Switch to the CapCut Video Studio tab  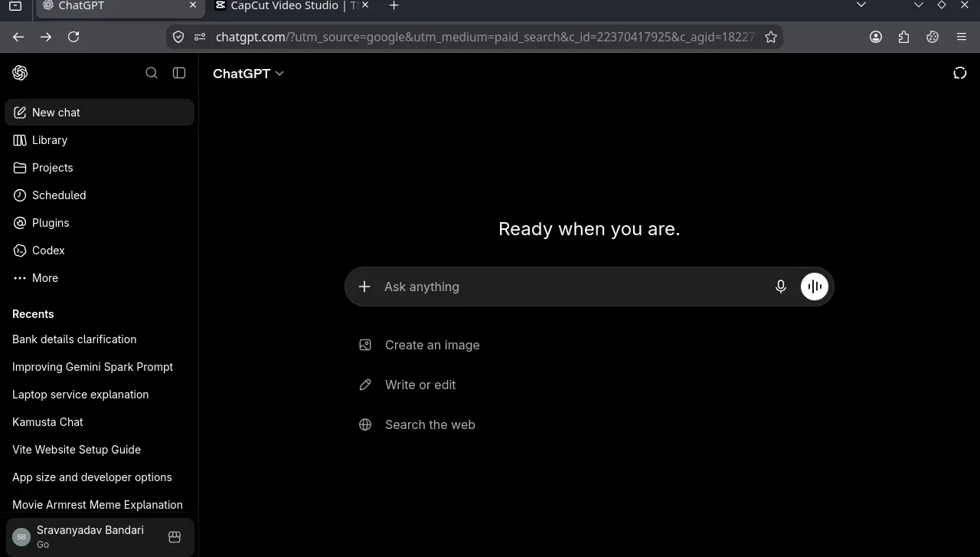(x=292, y=7)
